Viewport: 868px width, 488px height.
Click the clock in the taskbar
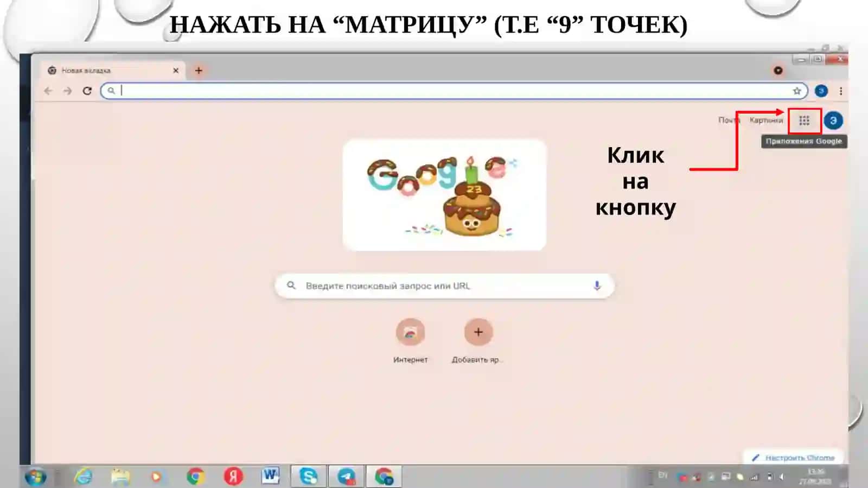pyautogui.click(x=815, y=477)
